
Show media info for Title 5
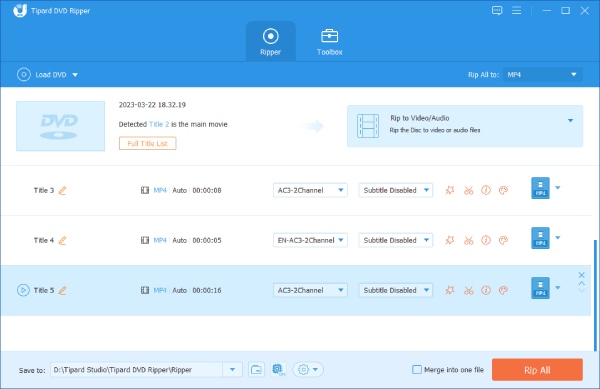(x=486, y=290)
